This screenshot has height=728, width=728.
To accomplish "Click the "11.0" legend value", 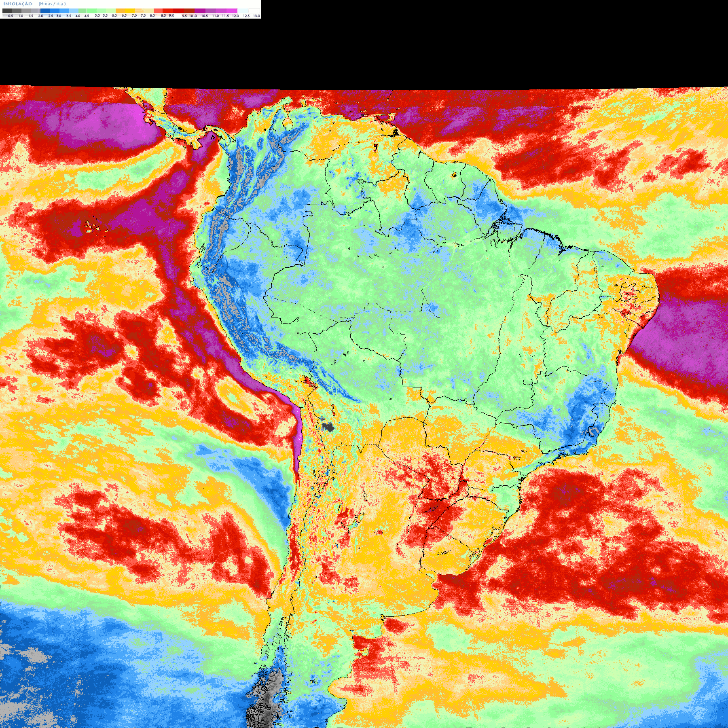I will [216, 16].
